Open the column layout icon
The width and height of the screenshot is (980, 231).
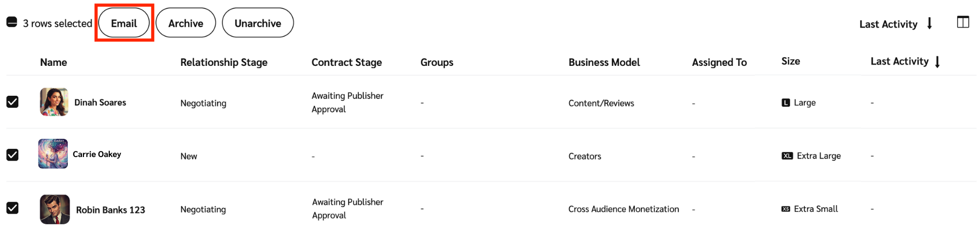coord(963,22)
